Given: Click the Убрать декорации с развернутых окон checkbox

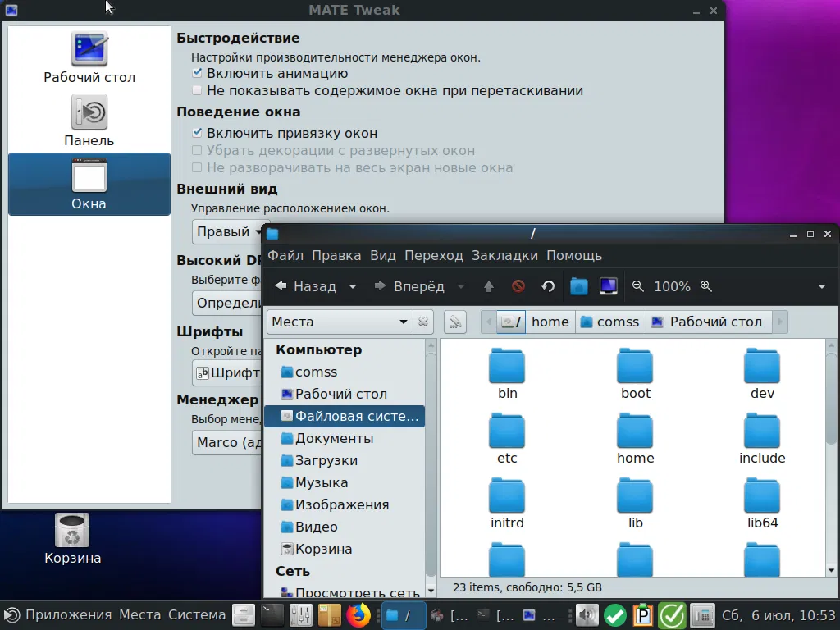Looking at the screenshot, I should [x=197, y=150].
